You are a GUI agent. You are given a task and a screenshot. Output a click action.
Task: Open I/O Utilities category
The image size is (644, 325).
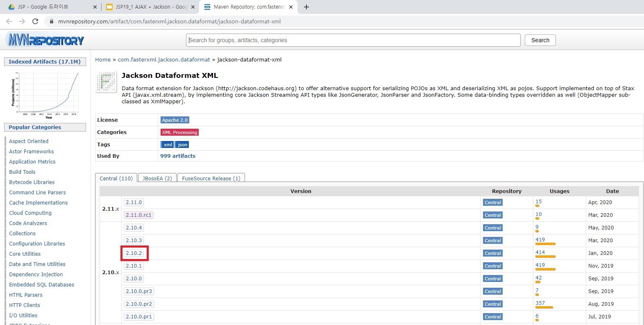[x=23, y=315]
